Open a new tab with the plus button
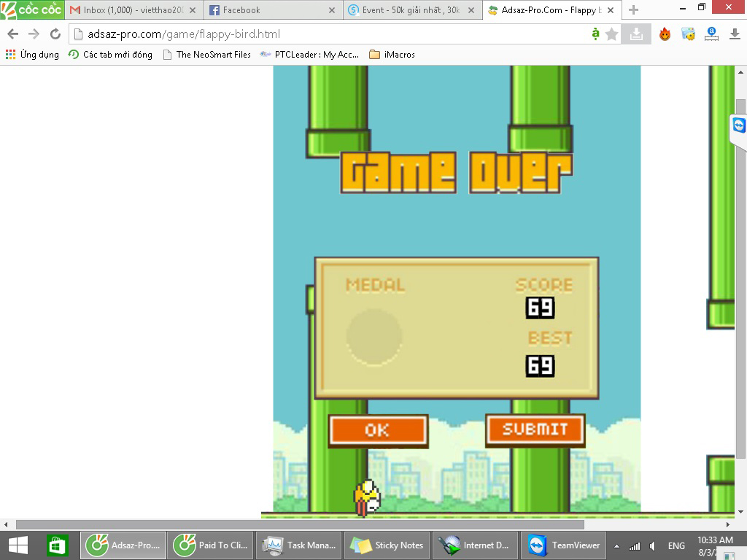This screenshot has height=560, width=747. [633, 10]
